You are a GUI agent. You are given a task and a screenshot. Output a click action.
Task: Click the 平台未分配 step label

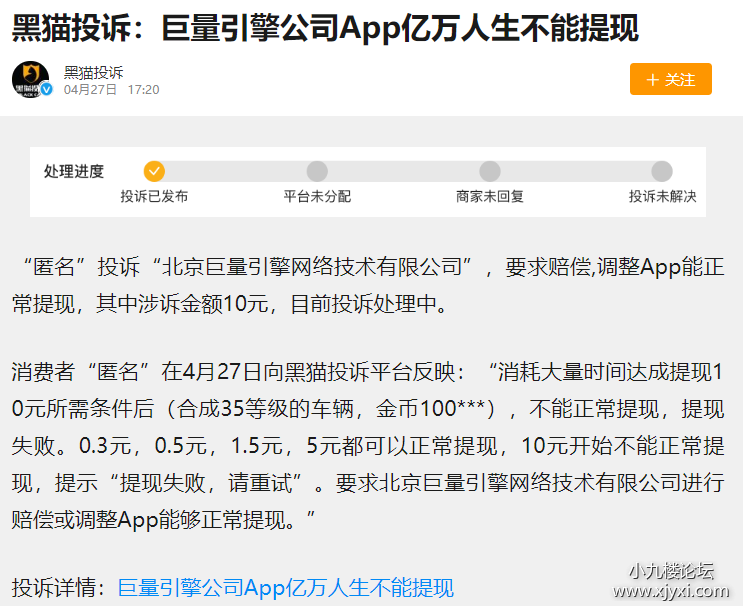coord(317,196)
